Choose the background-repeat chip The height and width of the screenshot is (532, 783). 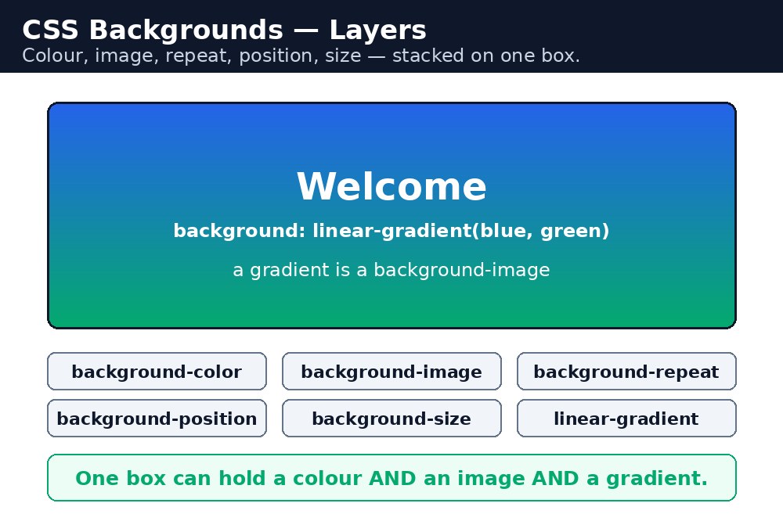point(626,372)
